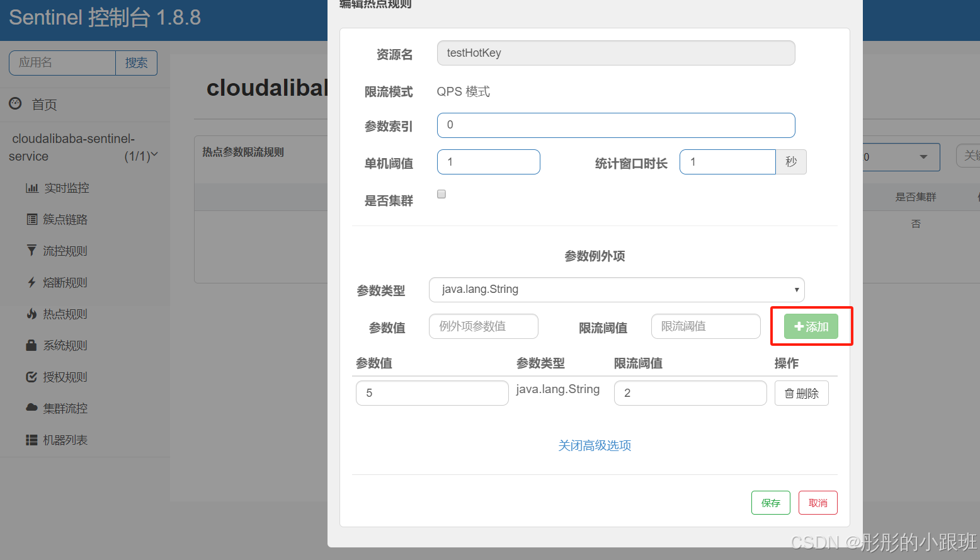
Task: Toggle the 是否集群 checkbox
Action: coord(442,194)
